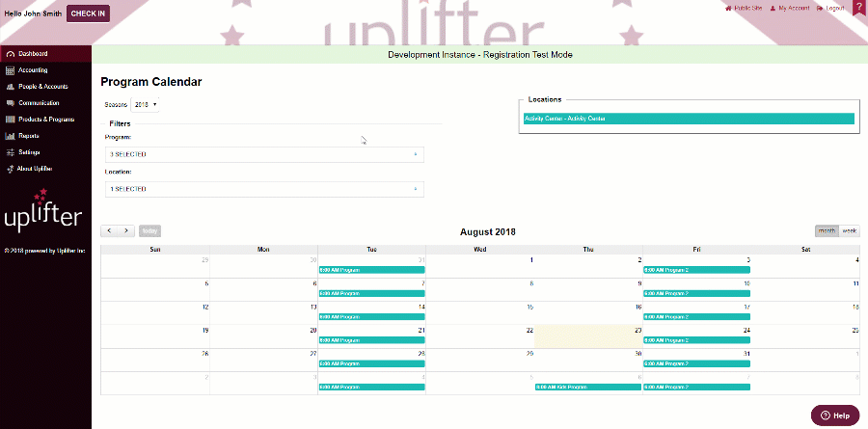The image size is (868, 429).
Task: Click the Accounting calculator icon
Action: click(x=10, y=70)
